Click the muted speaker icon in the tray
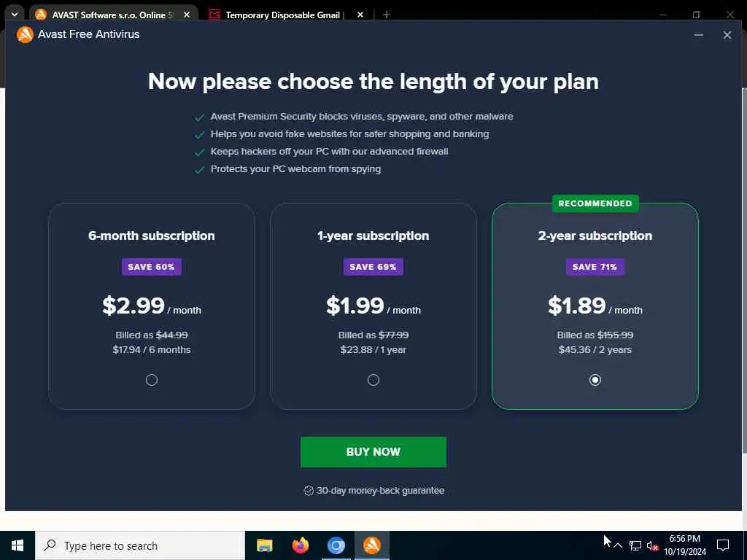Viewport: 747px width, 560px height. click(652, 545)
